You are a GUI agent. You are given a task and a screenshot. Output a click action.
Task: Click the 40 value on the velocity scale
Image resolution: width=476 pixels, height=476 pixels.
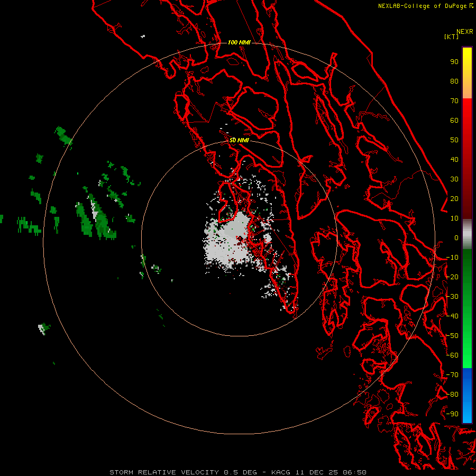(454, 160)
